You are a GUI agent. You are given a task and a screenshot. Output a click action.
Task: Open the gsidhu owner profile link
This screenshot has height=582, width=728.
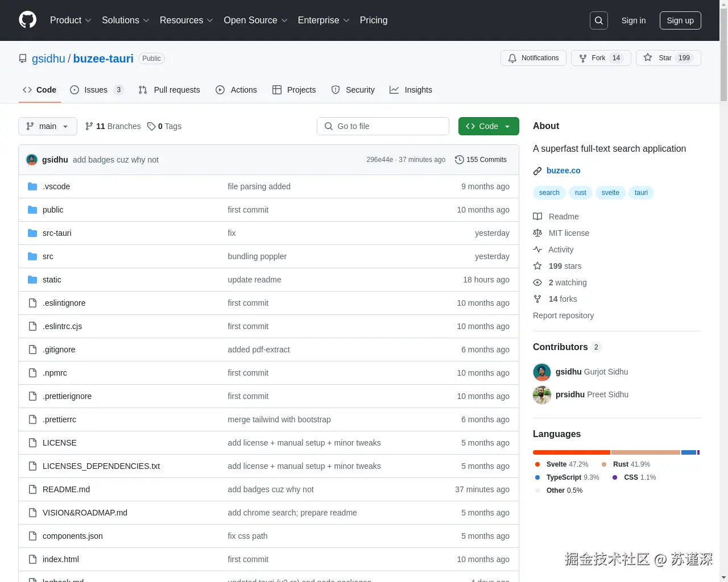[48, 59]
